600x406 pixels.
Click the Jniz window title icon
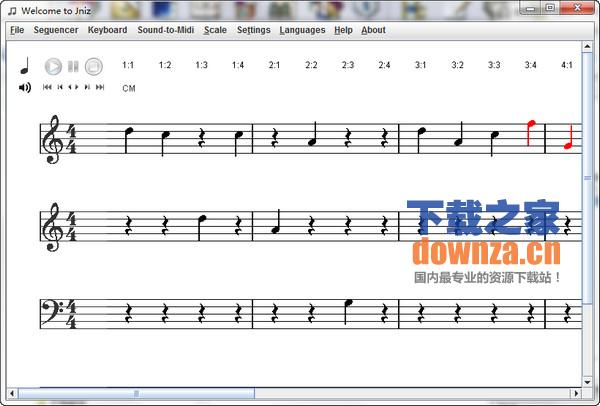click(12, 11)
